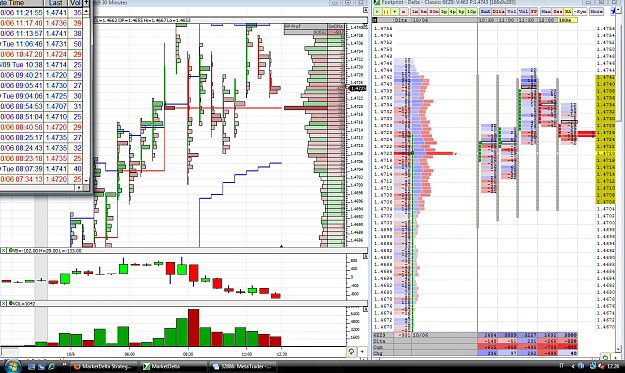Viewport: 625px width, 373px height.
Task: Click the Show Desktop quick launch icon
Action: pyautogui.click(x=31, y=367)
